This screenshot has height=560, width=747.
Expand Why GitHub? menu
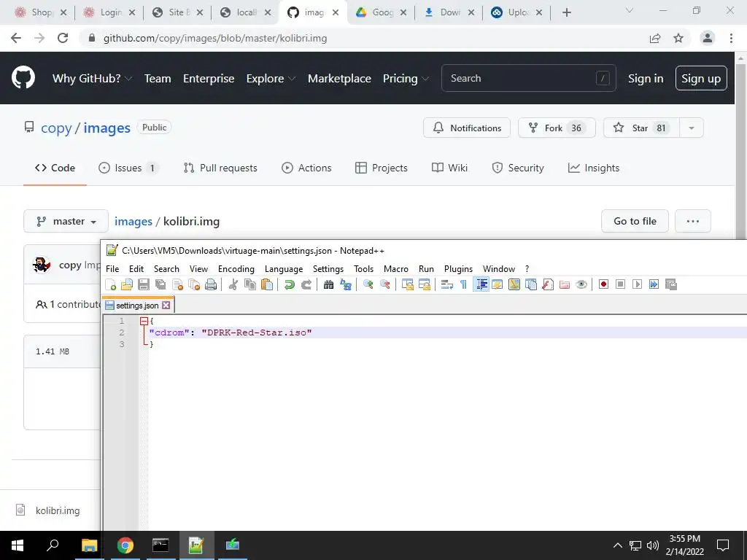coord(92,79)
